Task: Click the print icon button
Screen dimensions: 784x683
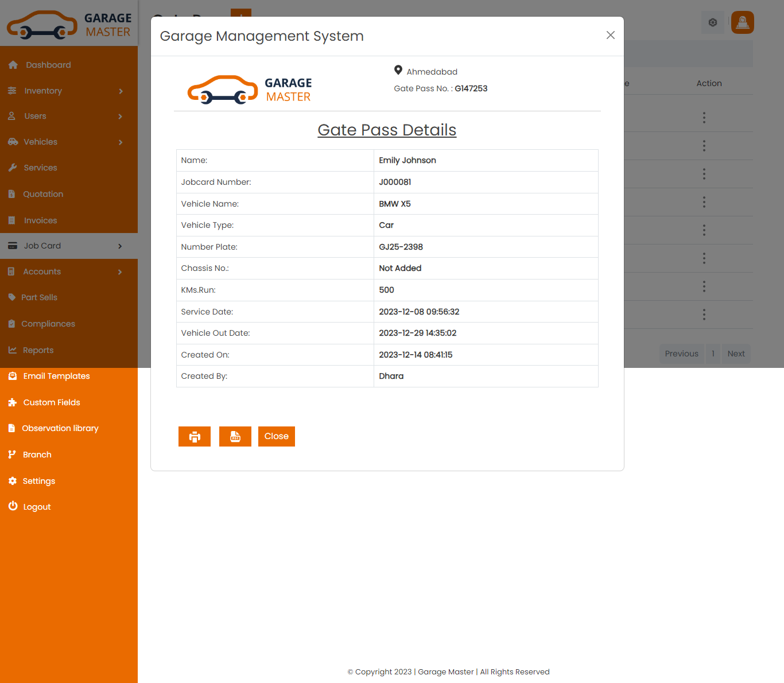Action: [x=195, y=437]
